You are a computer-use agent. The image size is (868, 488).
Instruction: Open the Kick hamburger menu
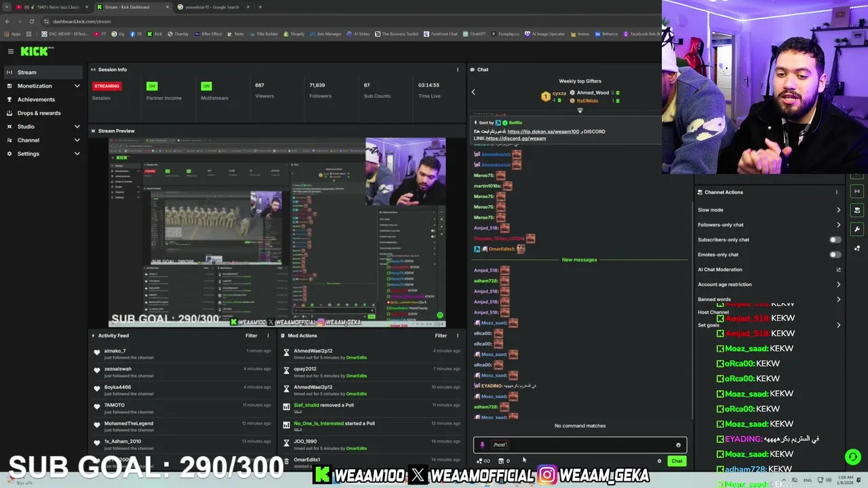point(10,52)
